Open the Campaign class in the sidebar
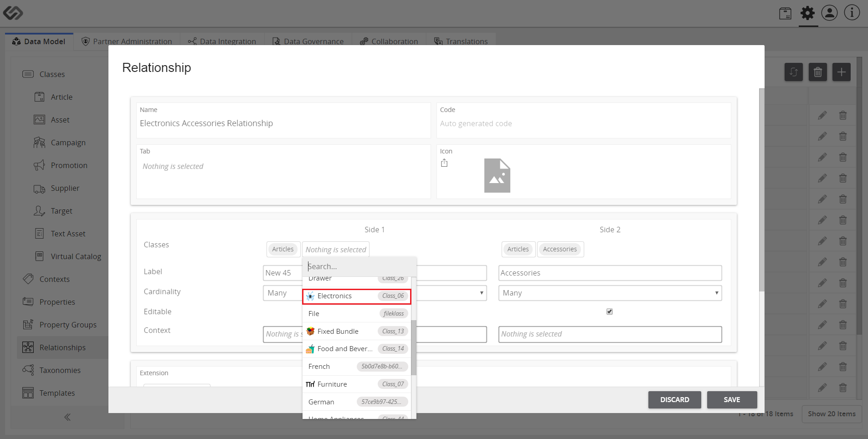This screenshot has height=439, width=868. point(68,143)
